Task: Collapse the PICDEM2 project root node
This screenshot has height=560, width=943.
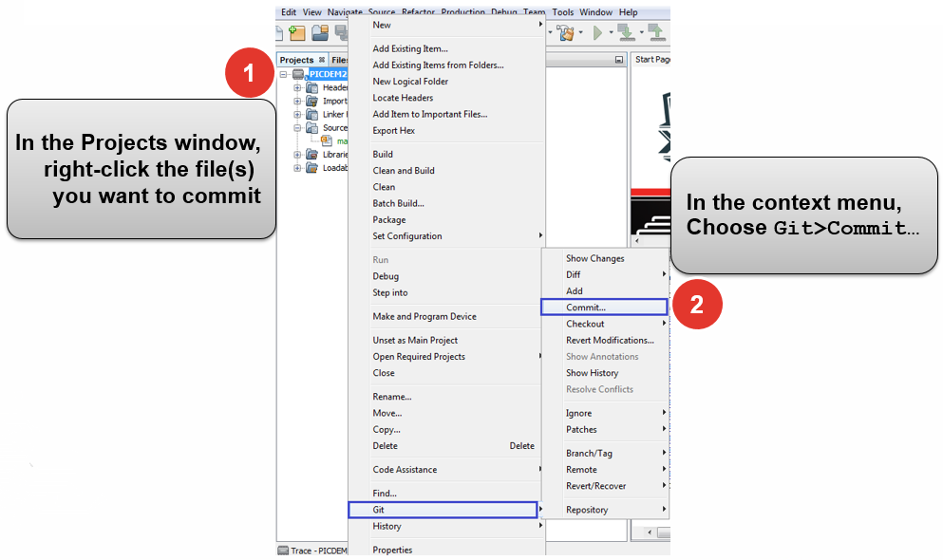Action: click(x=284, y=74)
